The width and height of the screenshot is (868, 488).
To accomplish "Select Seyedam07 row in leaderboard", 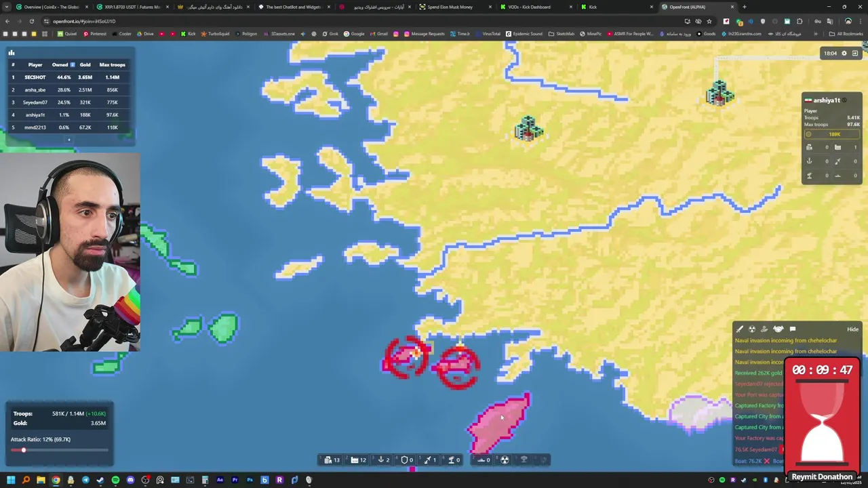I will pos(70,102).
